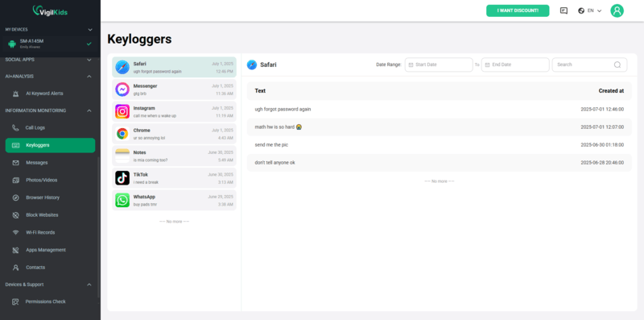The height and width of the screenshot is (320, 644).
Task: Click the Safari icon in detail header
Action: [252, 64]
